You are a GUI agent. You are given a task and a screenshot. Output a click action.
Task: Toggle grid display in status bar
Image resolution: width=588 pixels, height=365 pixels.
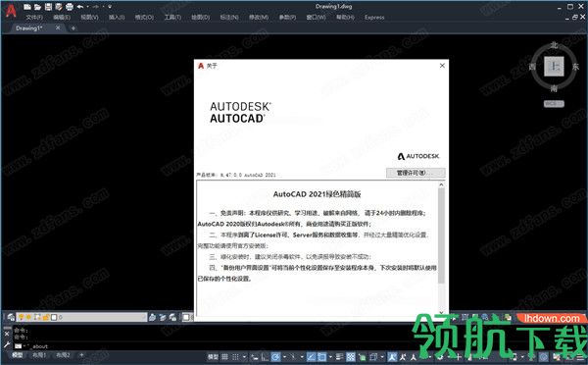(x=224, y=357)
